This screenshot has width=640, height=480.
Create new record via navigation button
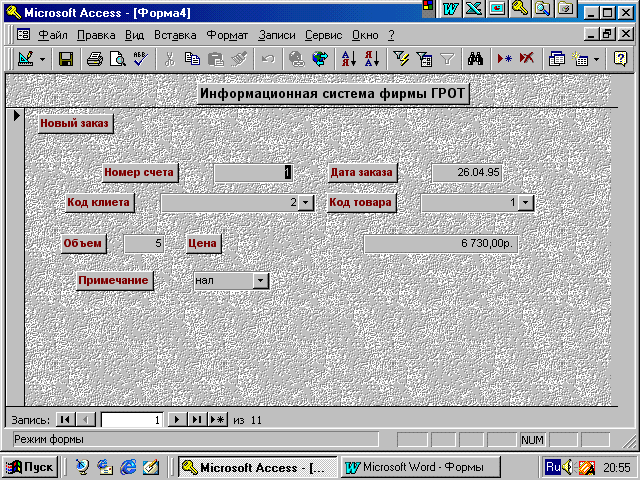pos(218,420)
